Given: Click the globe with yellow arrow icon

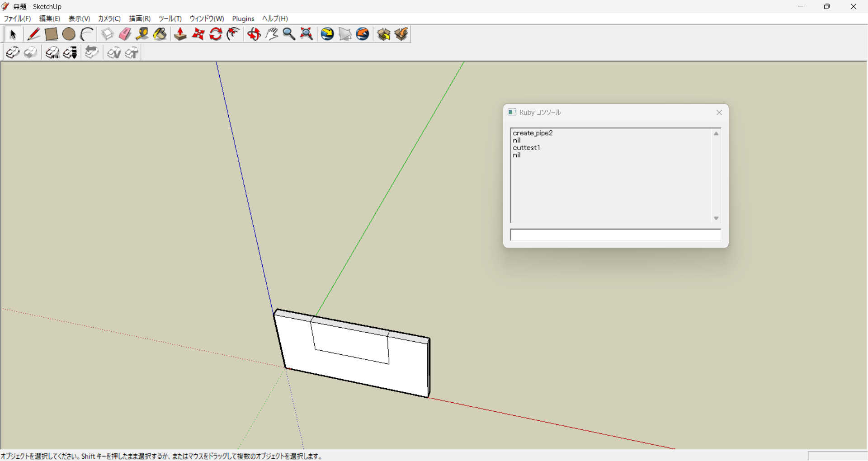Looking at the screenshot, I should pyautogui.click(x=327, y=34).
